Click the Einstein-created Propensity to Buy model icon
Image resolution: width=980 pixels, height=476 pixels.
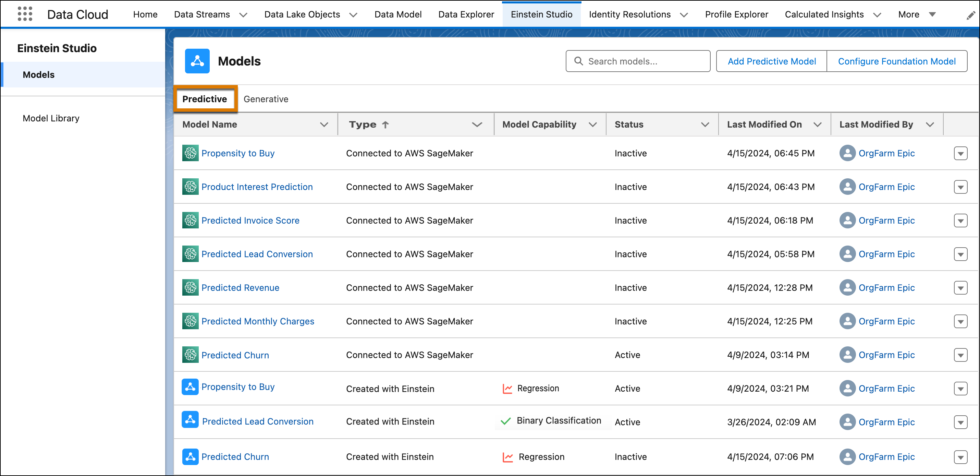(190, 387)
